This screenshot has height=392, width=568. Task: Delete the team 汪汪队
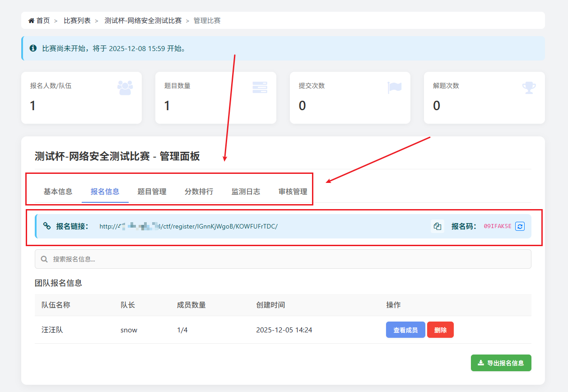click(x=440, y=330)
